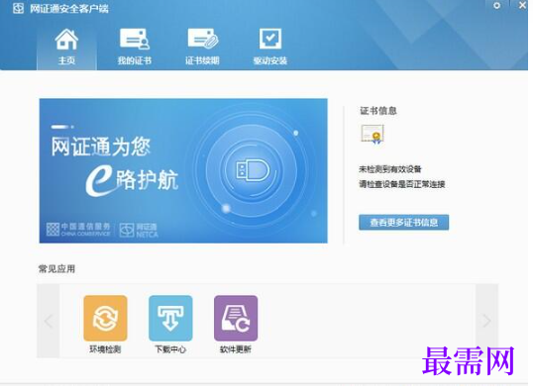Click the 软件更新 label text

point(236,349)
